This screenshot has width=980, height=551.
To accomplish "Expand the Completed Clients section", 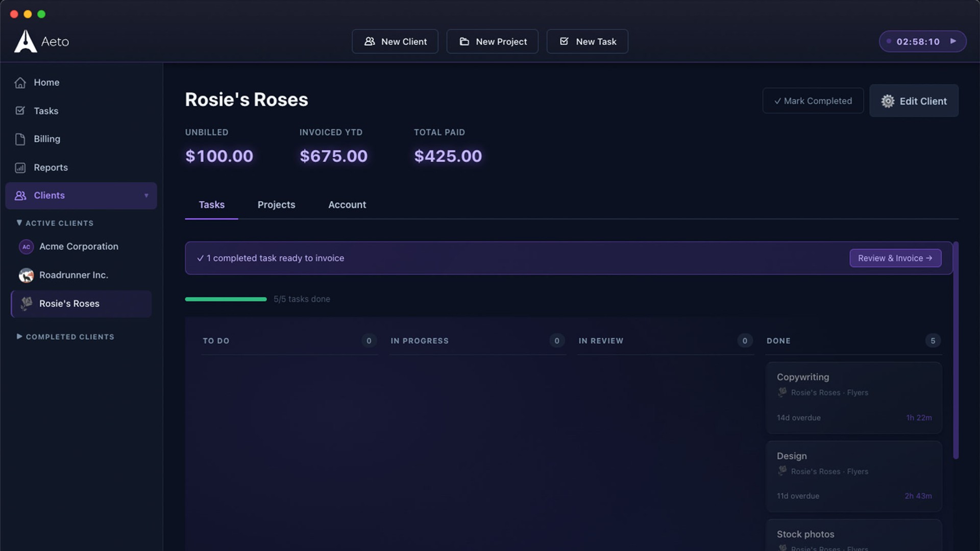I will (65, 337).
